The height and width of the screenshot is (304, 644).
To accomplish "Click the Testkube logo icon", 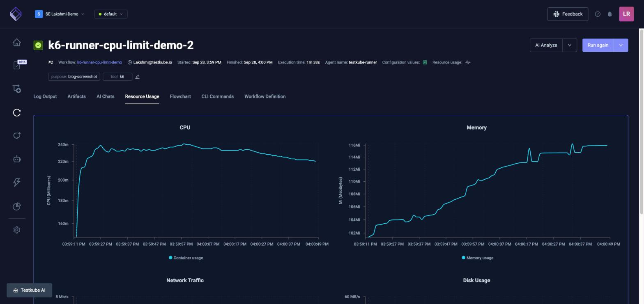I will [16, 14].
